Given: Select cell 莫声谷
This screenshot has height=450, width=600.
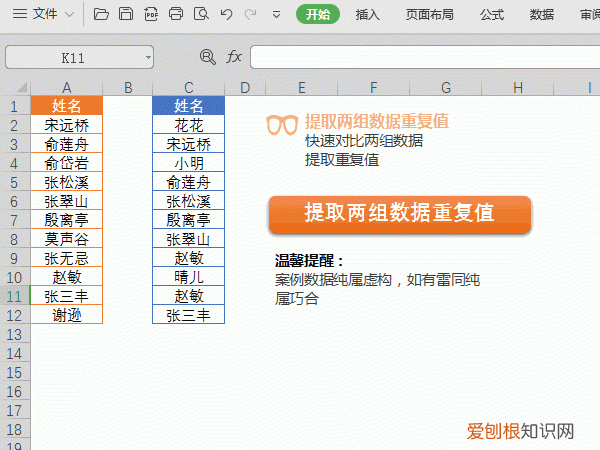Looking at the screenshot, I should coord(67,239).
